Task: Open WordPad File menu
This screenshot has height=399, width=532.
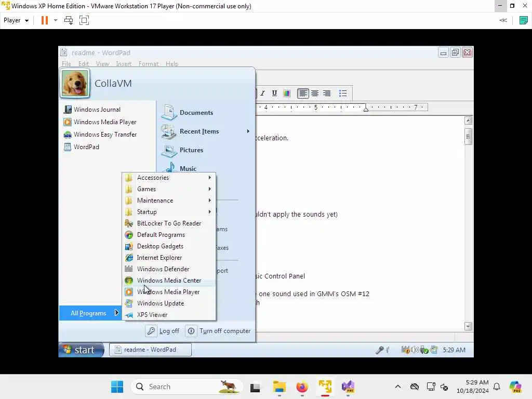Action: (x=66, y=64)
